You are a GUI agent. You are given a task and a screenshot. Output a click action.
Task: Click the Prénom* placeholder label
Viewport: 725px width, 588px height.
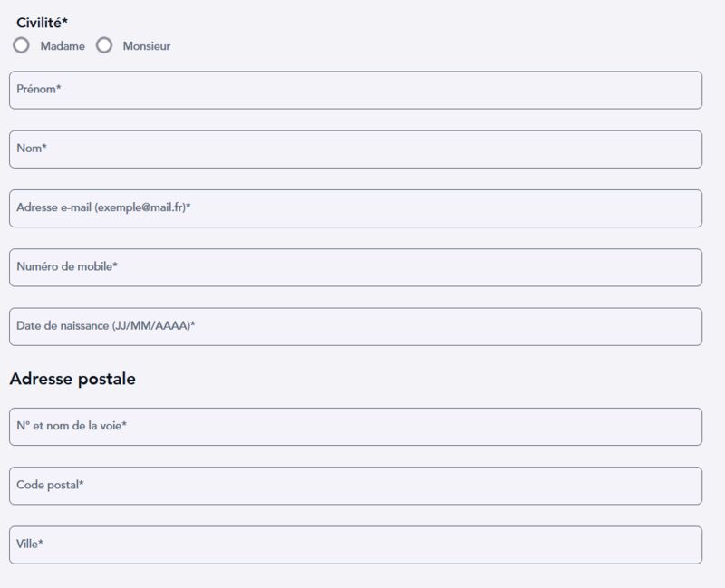point(39,89)
